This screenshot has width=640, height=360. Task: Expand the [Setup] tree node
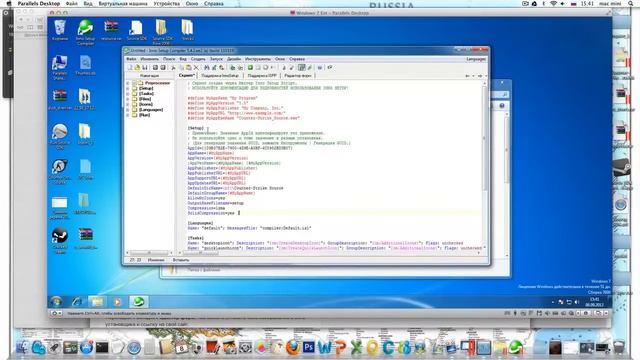(x=128, y=88)
